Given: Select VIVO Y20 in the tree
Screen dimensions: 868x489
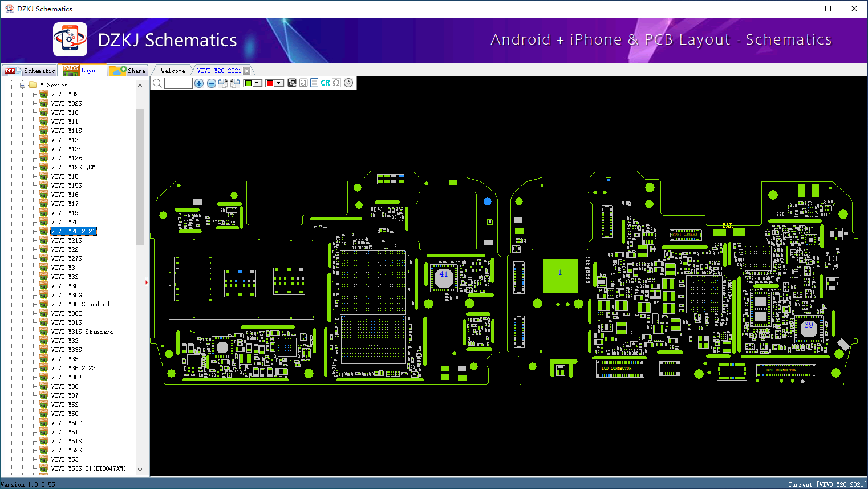Looking at the screenshot, I should pos(64,222).
